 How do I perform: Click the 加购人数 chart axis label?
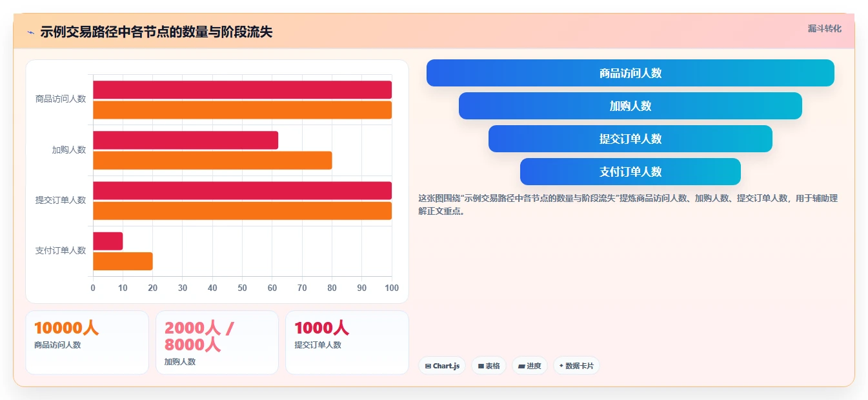(69, 150)
